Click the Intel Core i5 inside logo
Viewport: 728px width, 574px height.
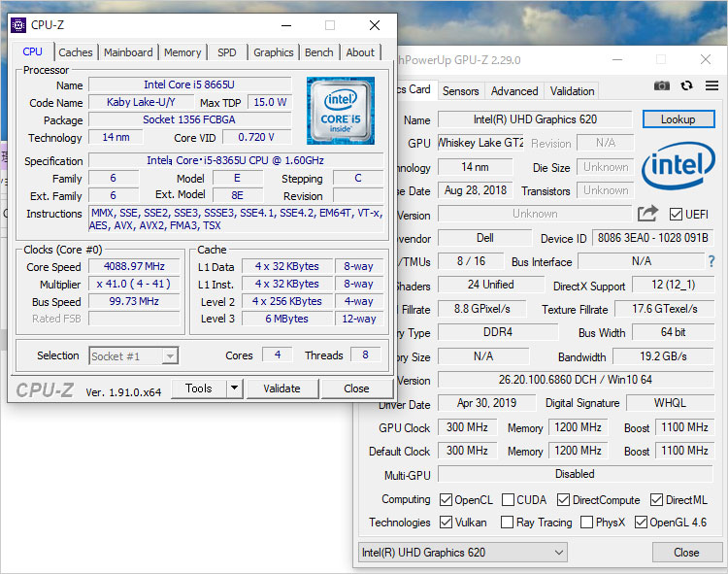point(341,111)
